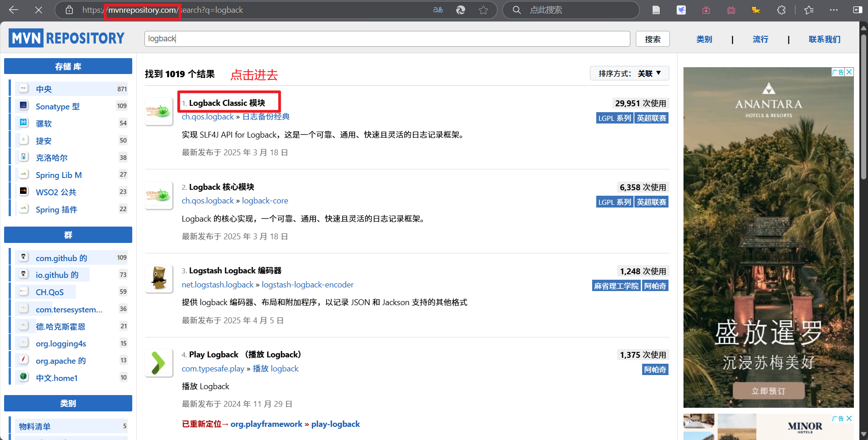Viewport: 868px width, 440px height.
Task: Click the browser 点此搜索 search box
Action: pos(571,10)
